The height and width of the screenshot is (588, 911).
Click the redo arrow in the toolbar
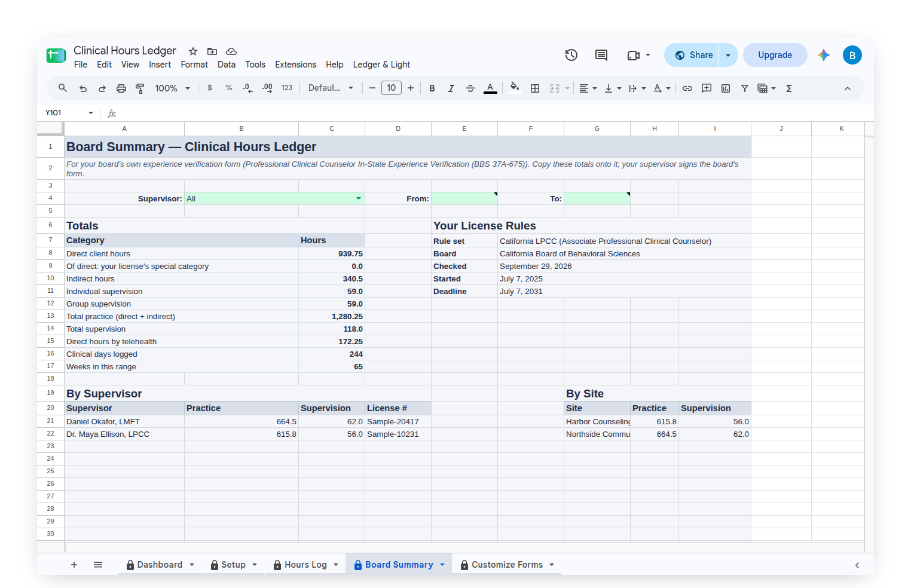point(102,88)
